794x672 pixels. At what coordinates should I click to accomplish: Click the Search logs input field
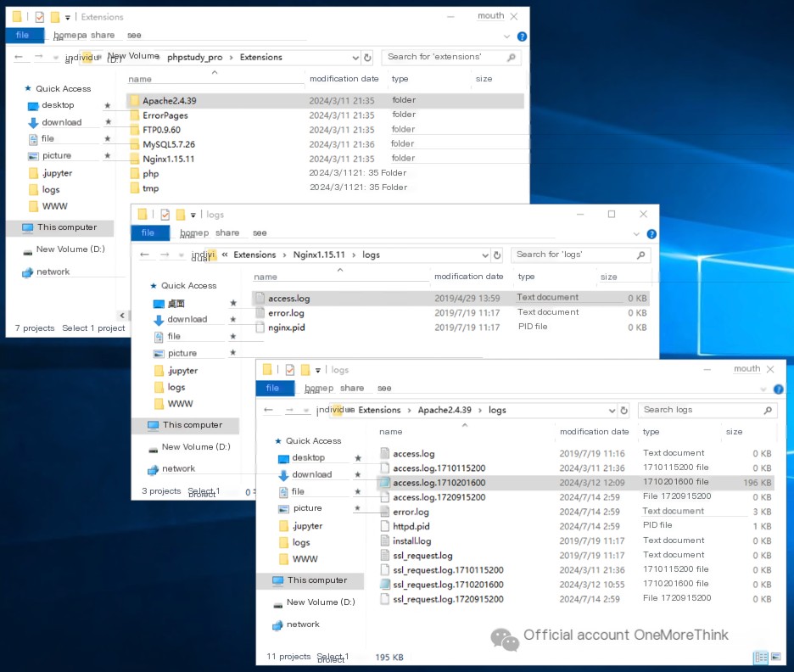click(x=701, y=410)
